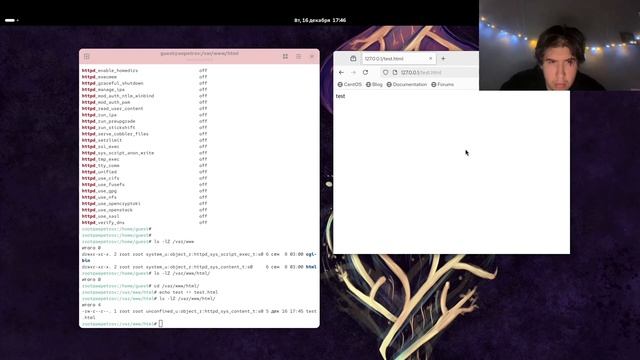
Task: Select httpd_read_user_content line in terminal
Action: [x=144, y=109]
